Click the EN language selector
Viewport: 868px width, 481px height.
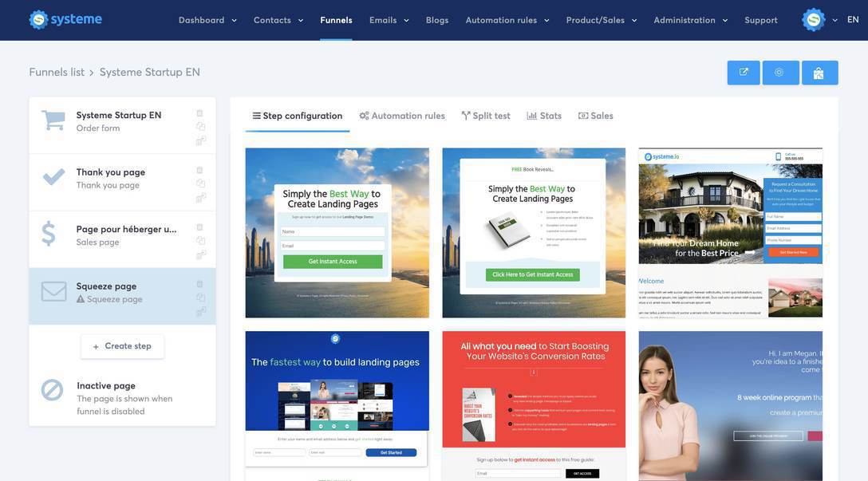pyautogui.click(x=853, y=19)
